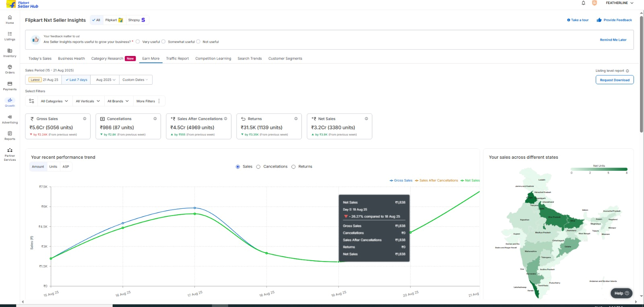
Task: Click the Net Units color scale bar
Action: coord(599,169)
